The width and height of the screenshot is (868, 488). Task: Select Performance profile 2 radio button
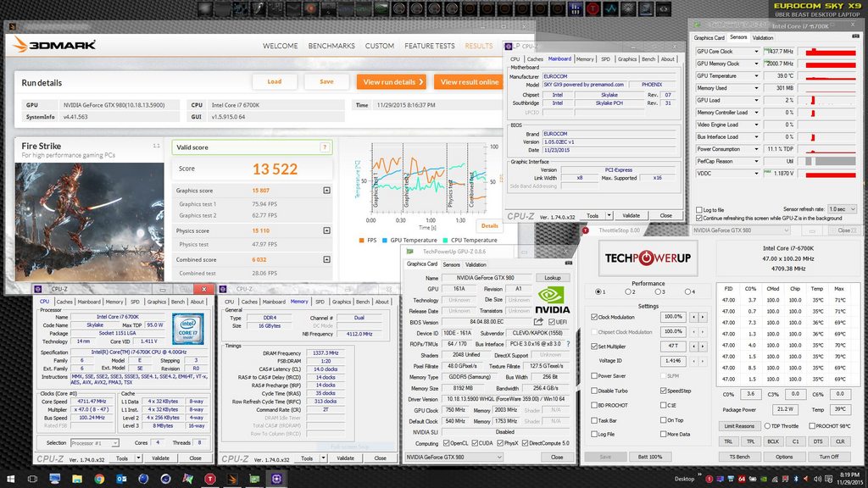(x=628, y=291)
